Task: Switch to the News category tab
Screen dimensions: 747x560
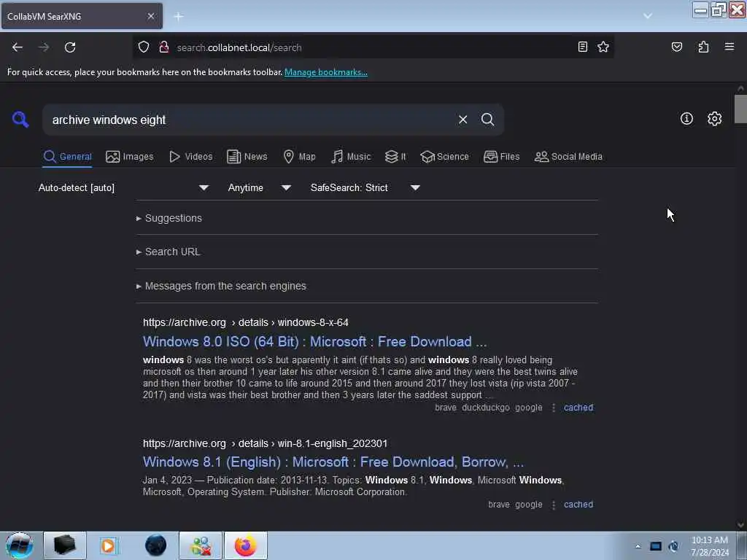Action: click(x=247, y=157)
